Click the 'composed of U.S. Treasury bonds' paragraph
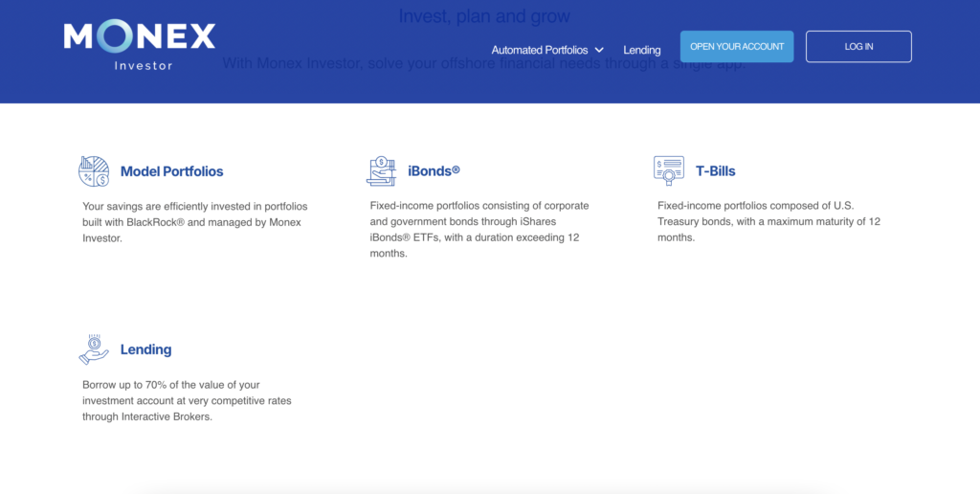 tap(768, 221)
